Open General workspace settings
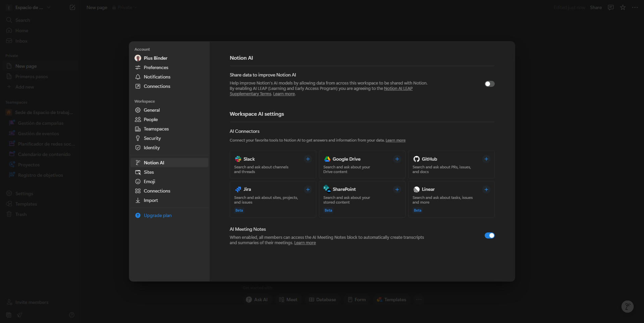This screenshot has height=323, width=644. pos(169,110)
